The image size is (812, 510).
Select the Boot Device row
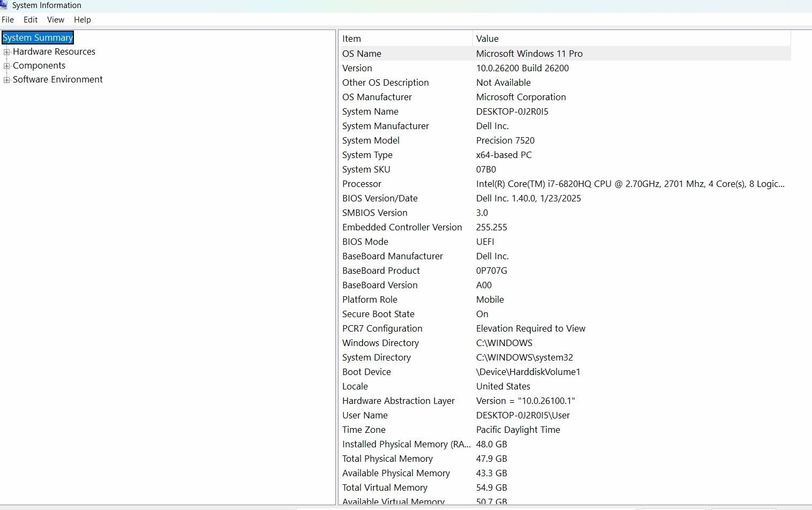point(565,372)
